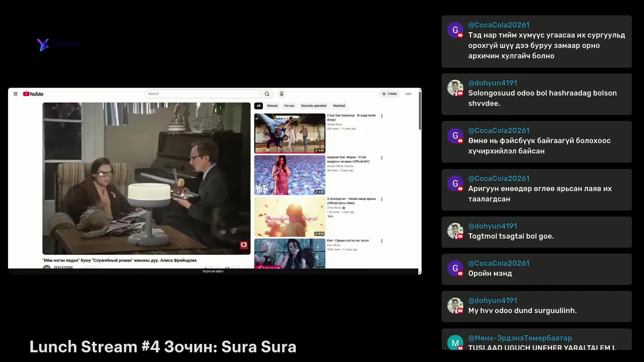
Task: Click the stream logo at top left
Action: pyautogui.click(x=57, y=44)
